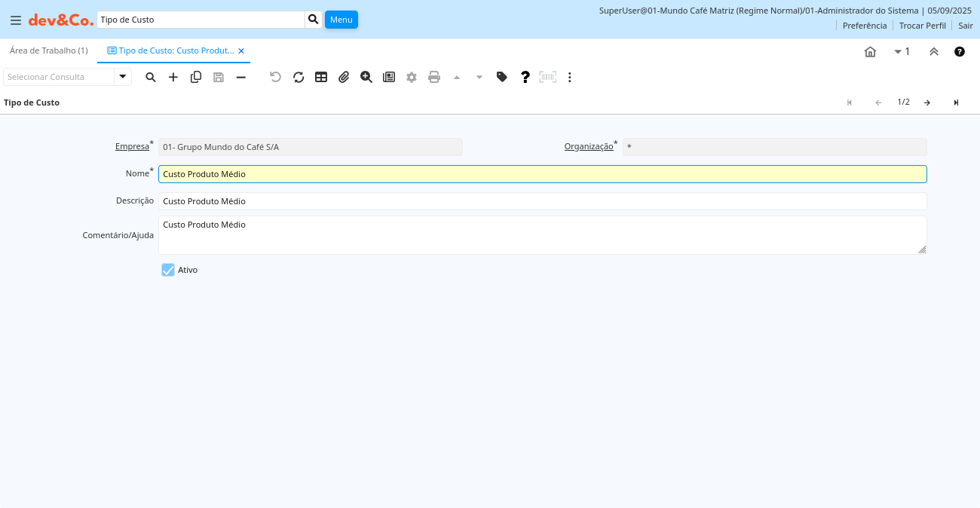The height and width of the screenshot is (508, 980).
Task: Close the Tipo de Custo tab
Action: 241,50
